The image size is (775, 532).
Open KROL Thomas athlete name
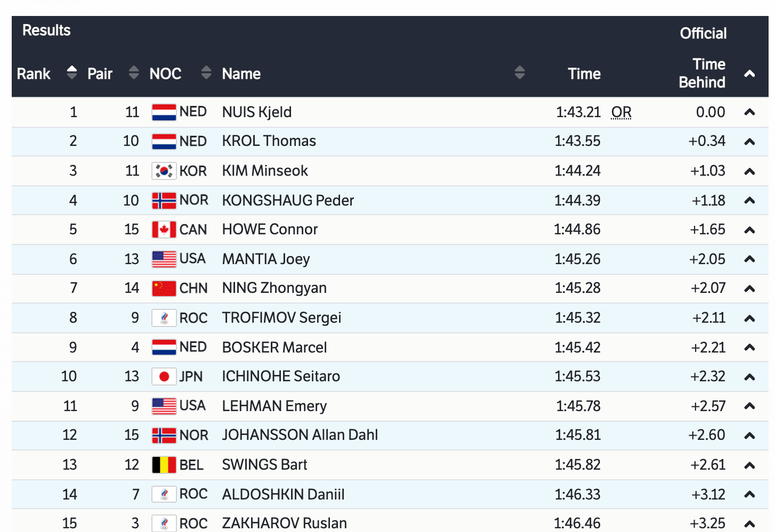click(269, 141)
